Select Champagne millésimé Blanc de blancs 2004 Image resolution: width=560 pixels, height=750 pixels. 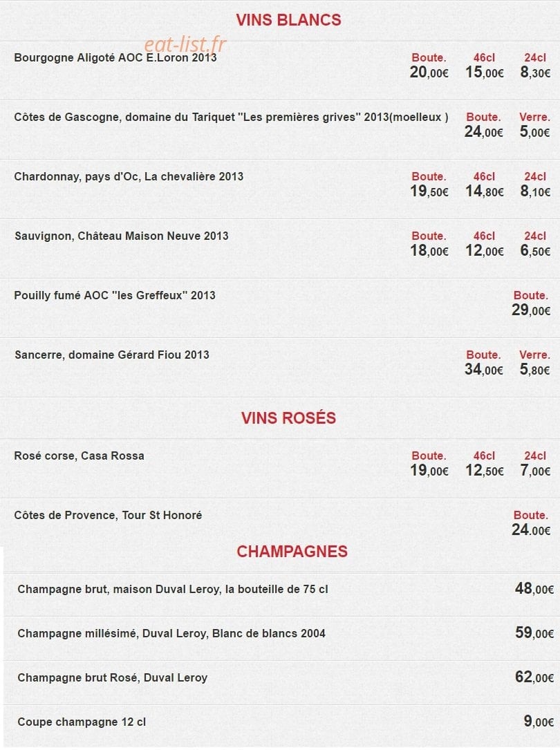pos(171,633)
